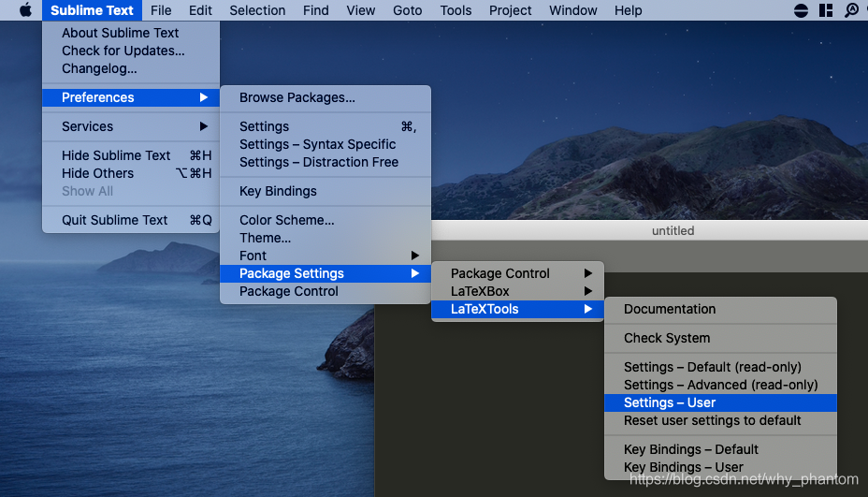Choose Theme… option
Image resolution: width=868 pixels, height=497 pixels.
pyautogui.click(x=325, y=238)
